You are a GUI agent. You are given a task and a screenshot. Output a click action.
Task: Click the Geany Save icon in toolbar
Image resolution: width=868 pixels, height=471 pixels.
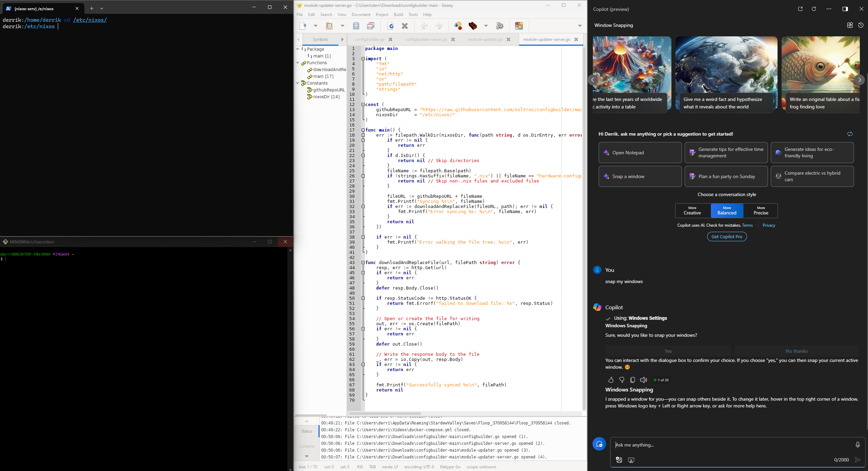coord(355,27)
